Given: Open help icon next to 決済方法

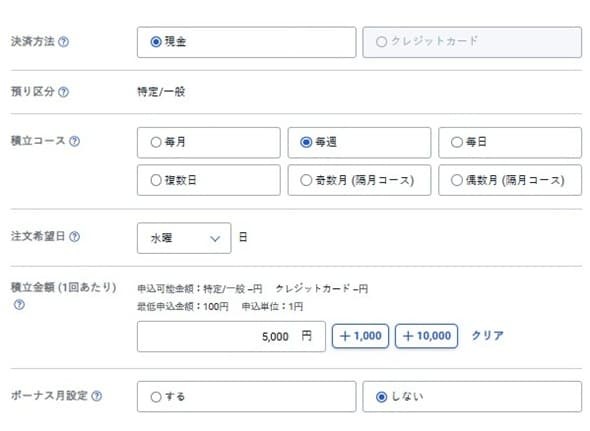Looking at the screenshot, I should coord(64,42).
